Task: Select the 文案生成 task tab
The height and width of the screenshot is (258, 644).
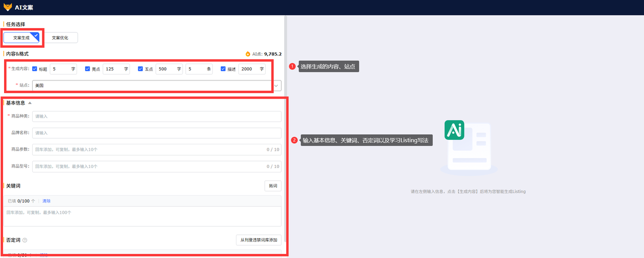Action: click(21, 38)
